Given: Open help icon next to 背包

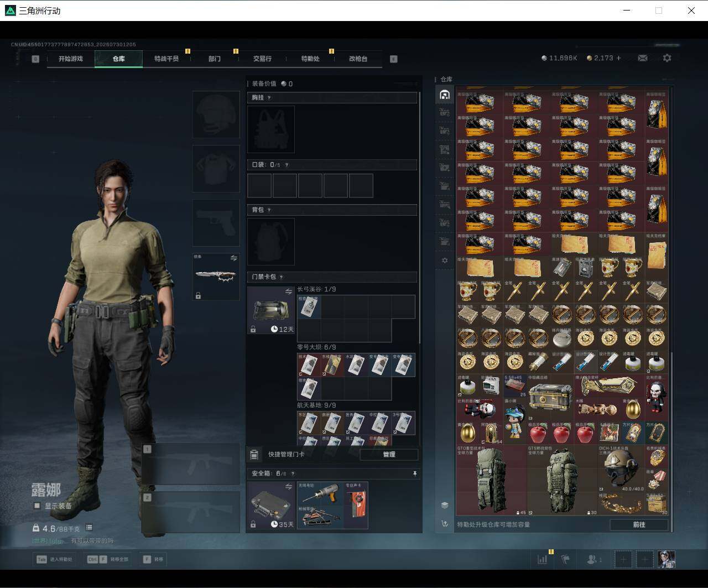Looking at the screenshot, I should point(269,210).
